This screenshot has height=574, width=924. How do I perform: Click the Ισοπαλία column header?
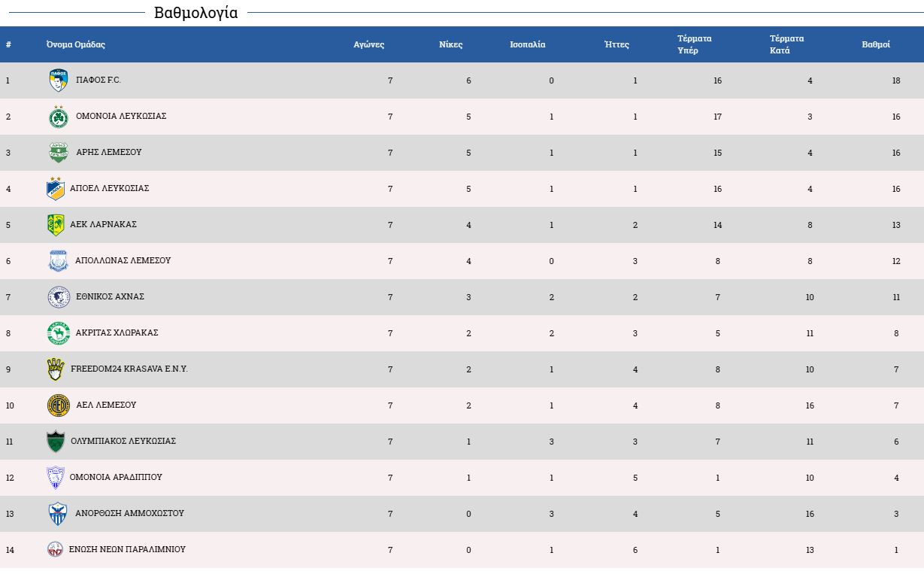pyautogui.click(x=528, y=44)
